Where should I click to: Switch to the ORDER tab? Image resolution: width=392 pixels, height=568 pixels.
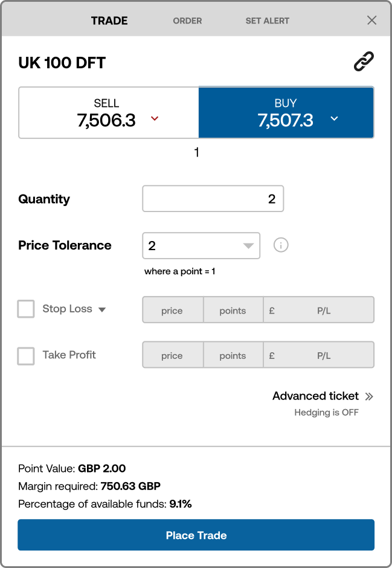coord(187,21)
